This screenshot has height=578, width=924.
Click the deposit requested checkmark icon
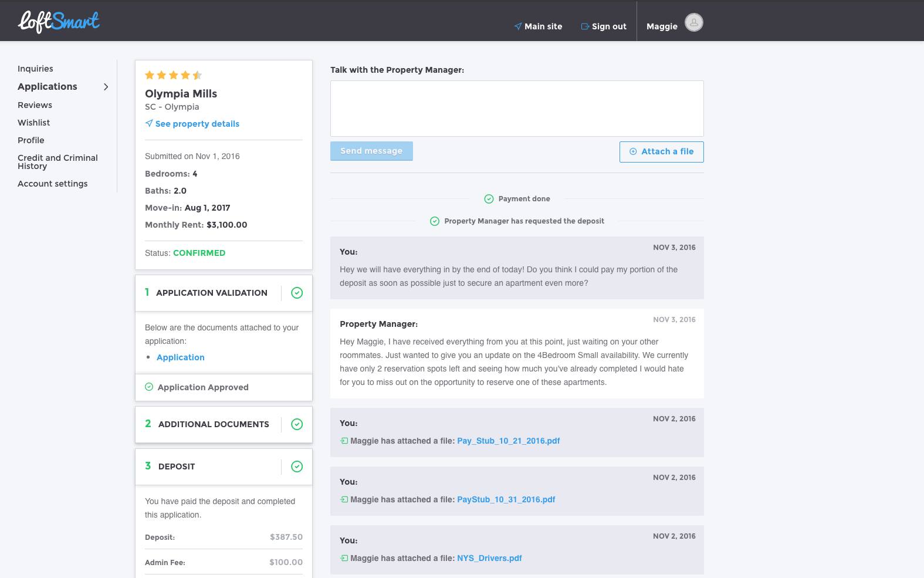coord(435,221)
